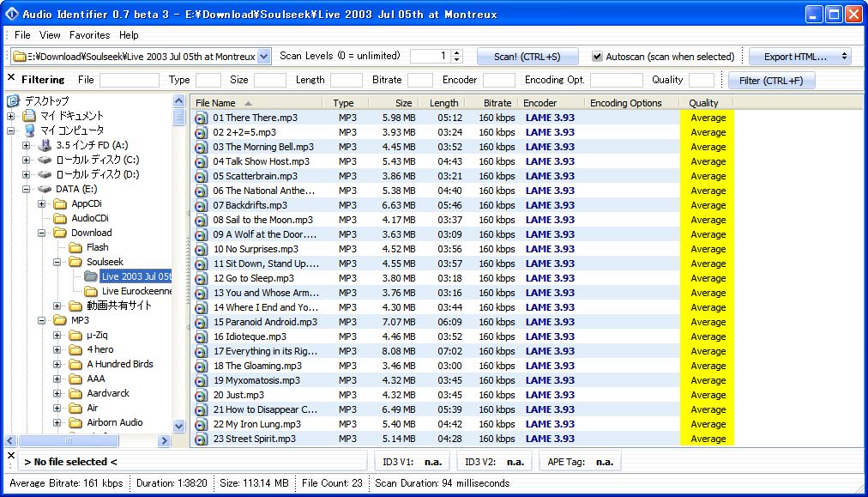Increase Scan Levels with the up arrow
Viewport: 868px width, 497px height.
click(456, 52)
